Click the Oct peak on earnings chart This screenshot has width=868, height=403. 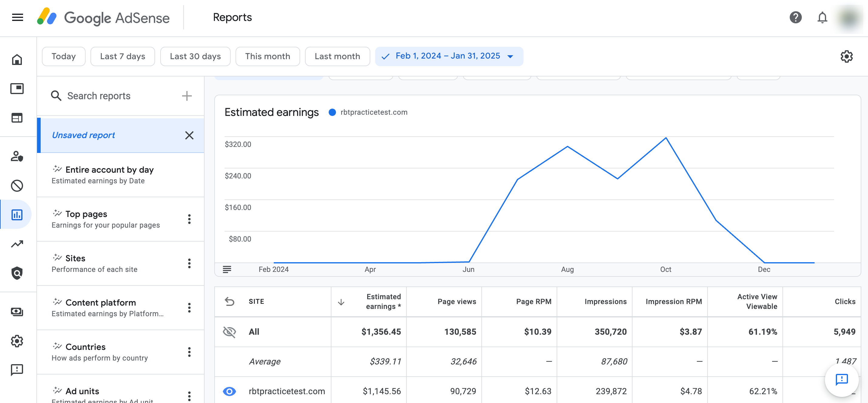point(666,138)
